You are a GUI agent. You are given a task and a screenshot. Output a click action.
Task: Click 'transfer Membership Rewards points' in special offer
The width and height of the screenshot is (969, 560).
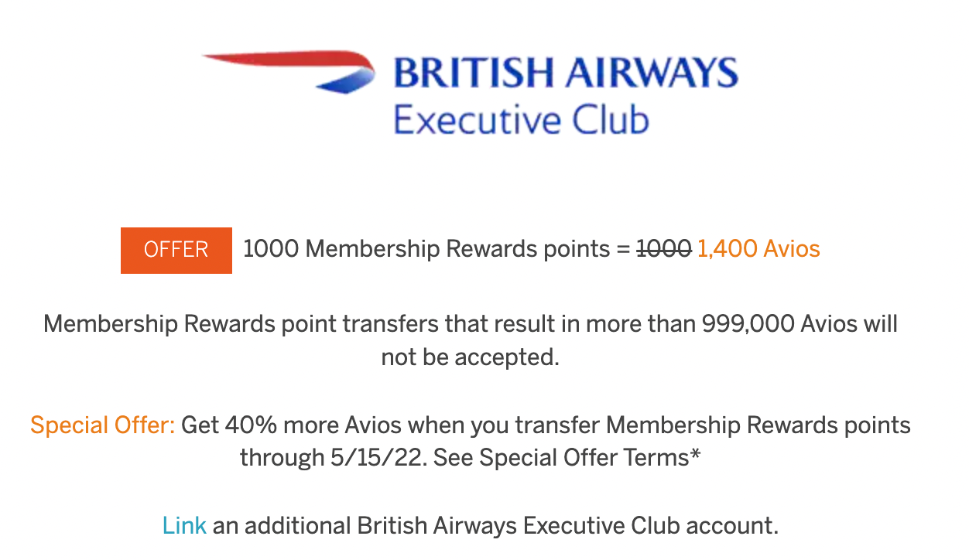click(x=713, y=425)
